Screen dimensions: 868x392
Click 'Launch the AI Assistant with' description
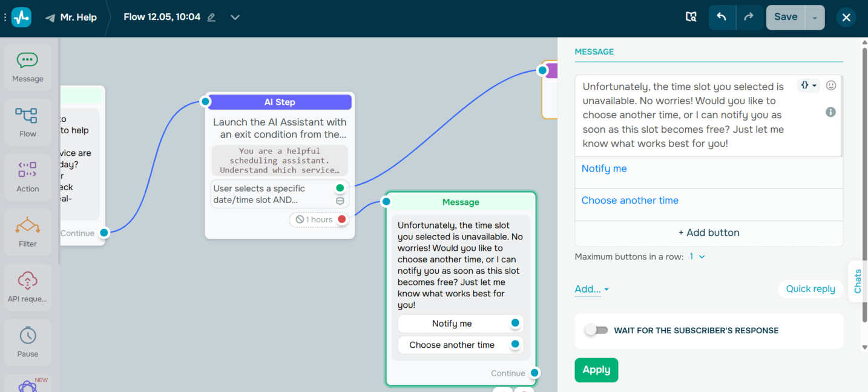[280, 122]
